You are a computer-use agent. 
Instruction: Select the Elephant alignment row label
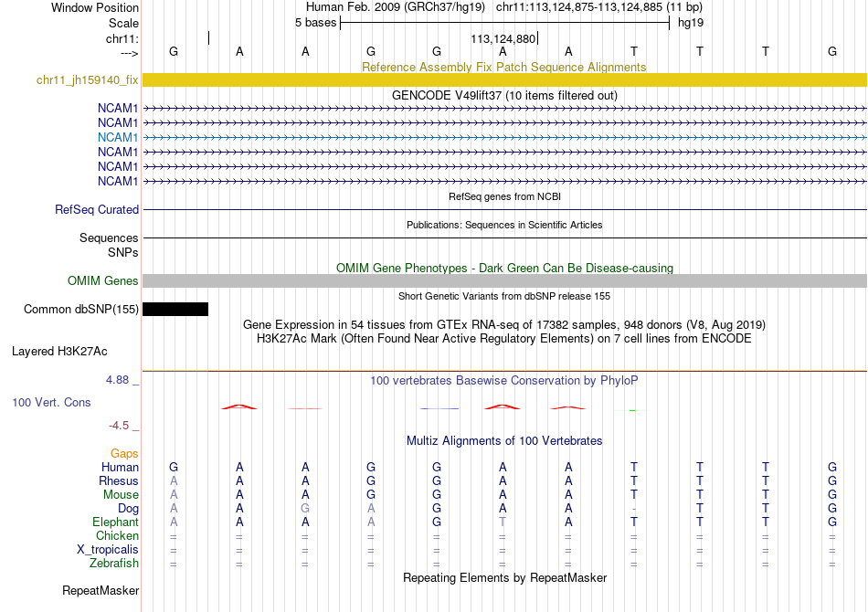coord(115,522)
